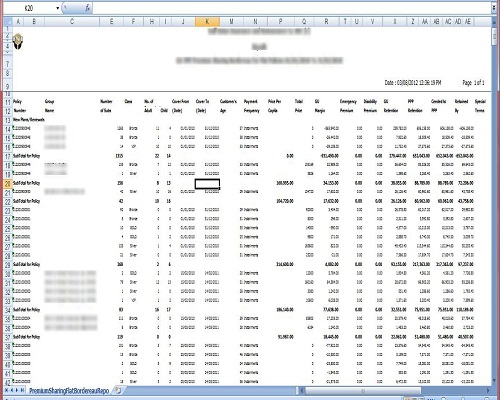This screenshot has height=400, width=500.
Task: Click the fx Insert Function icon
Action: [87, 7]
